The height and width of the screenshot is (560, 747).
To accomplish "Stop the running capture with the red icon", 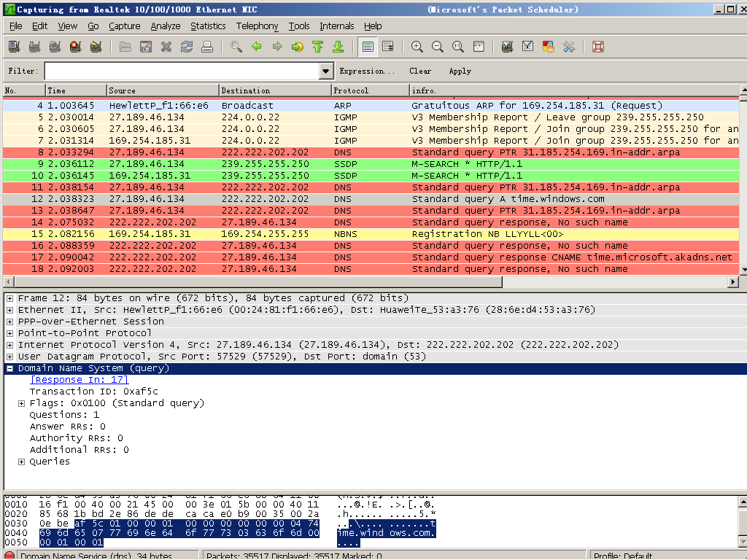I will click(x=75, y=47).
